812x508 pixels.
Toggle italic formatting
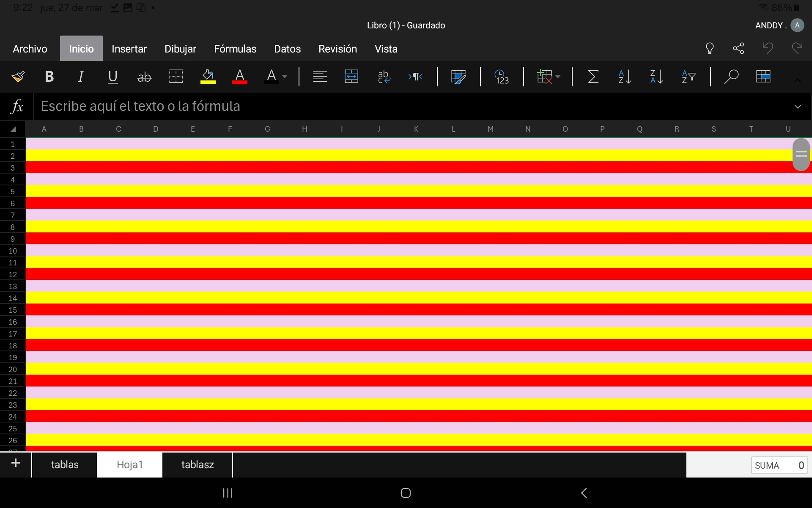point(81,77)
